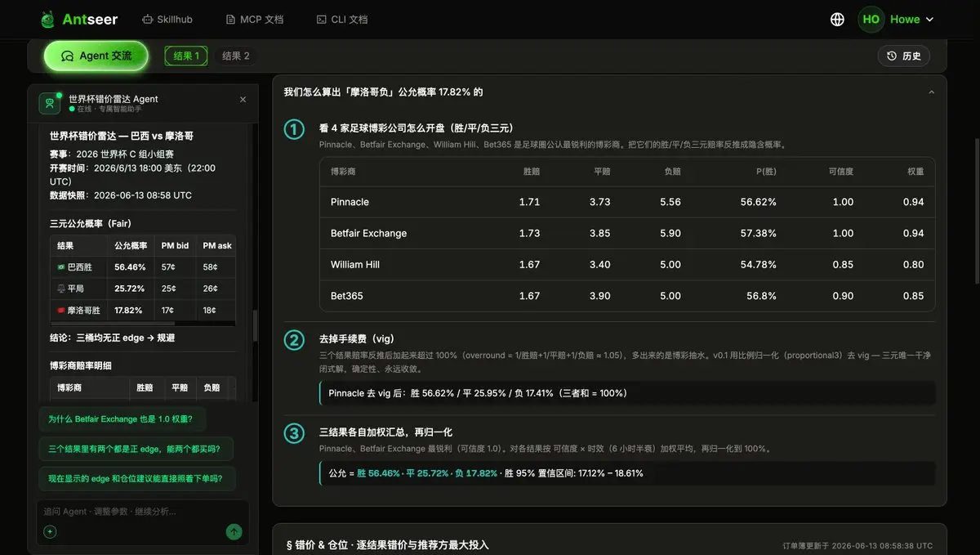Screen dimensions: 980x555
Task: Click the globe language icon
Action: point(837,19)
